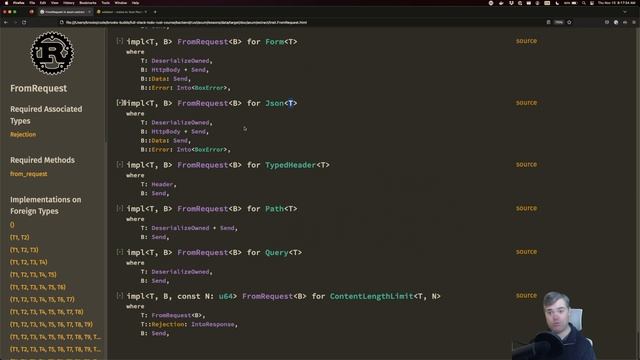The width and height of the screenshot is (640, 360).
Task: Open the File menu
Action: point(32,3)
